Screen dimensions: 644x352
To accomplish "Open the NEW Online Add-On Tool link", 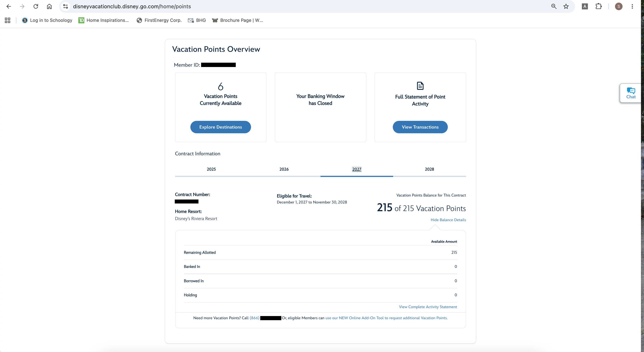I will tap(387, 318).
